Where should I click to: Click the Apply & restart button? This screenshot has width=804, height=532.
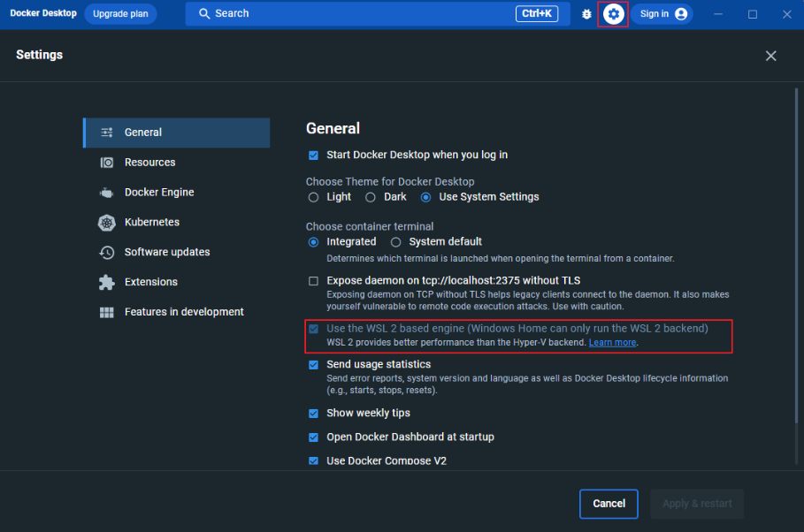point(697,504)
